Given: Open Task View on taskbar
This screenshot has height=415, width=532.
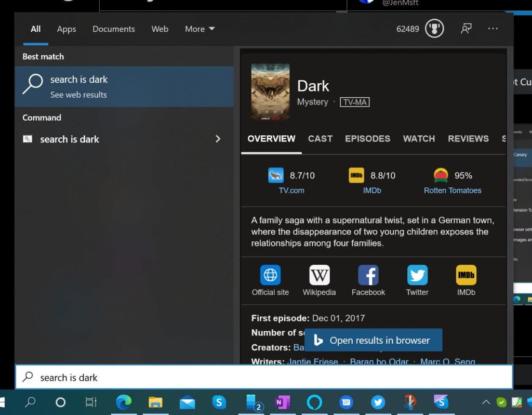Looking at the screenshot, I should point(91,403).
